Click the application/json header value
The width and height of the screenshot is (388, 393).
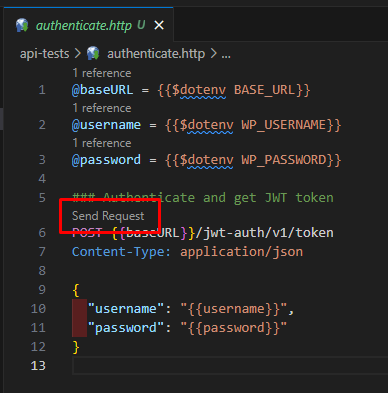[242, 252]
